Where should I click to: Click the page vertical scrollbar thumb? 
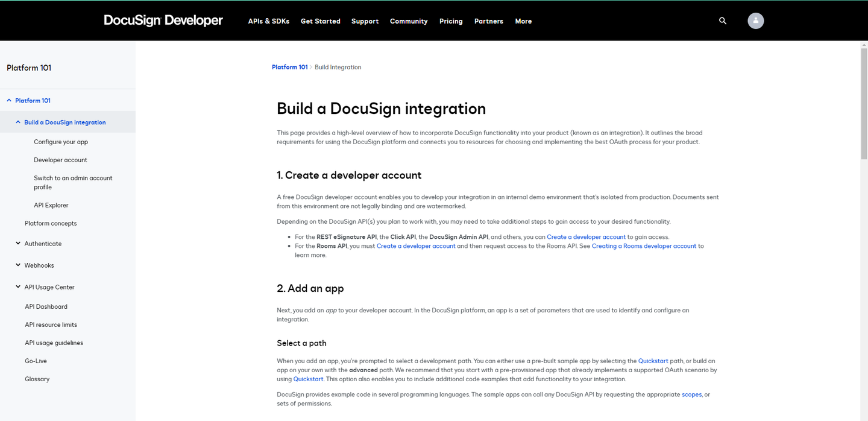[864, 103]
